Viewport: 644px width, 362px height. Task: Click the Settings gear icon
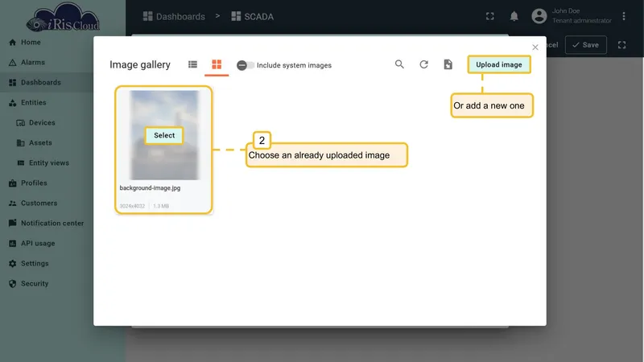(12, 264)
